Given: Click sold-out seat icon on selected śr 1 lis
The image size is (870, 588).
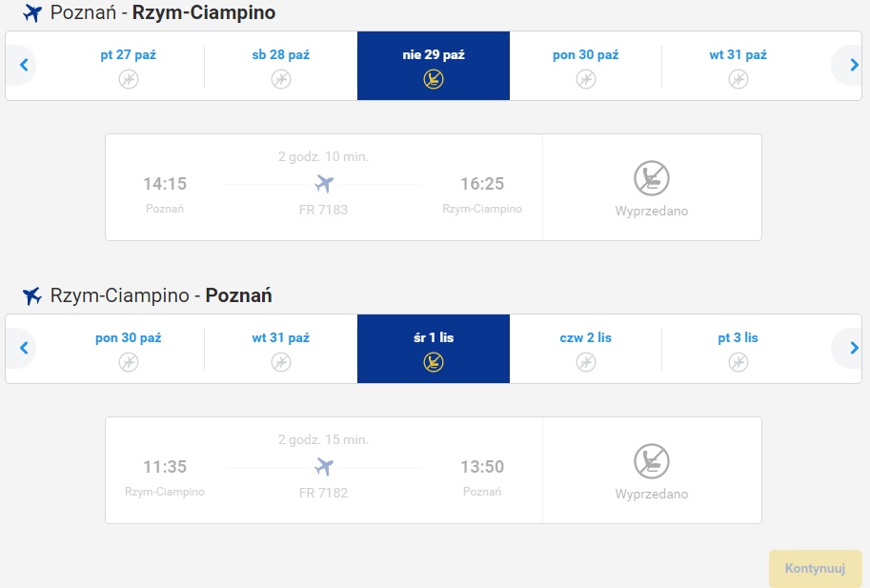Looking at the screenshot, I should (x=434, y=362).
